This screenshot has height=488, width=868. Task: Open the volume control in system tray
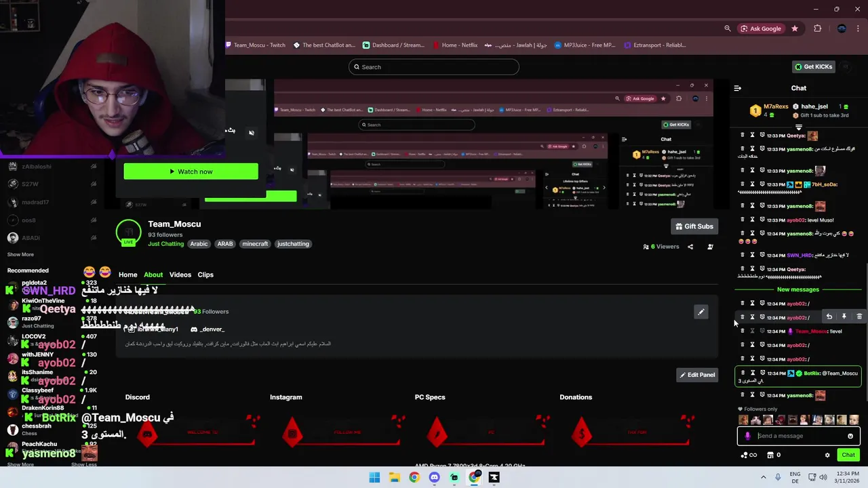point(823,477)
